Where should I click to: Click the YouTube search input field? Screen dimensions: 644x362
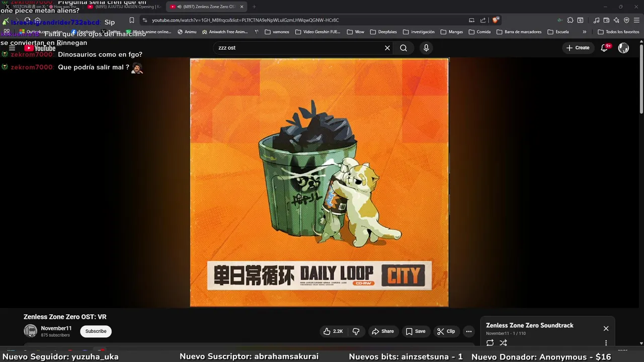[x=299, y=48]
